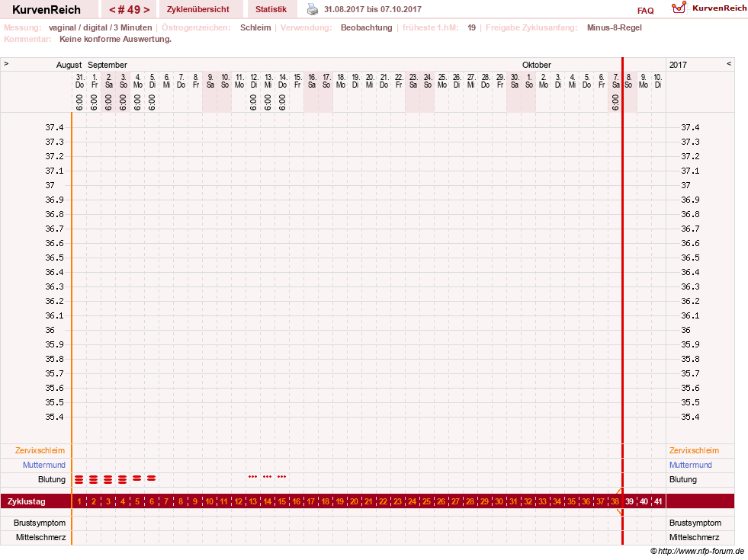Click the date header 16. Sa
The image size is (748, 560).
coord(312,81)
